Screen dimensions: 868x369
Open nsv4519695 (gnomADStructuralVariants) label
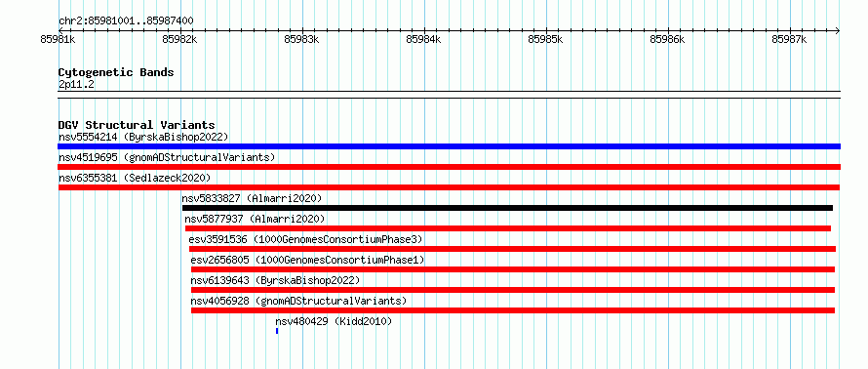tap(167, 157)
